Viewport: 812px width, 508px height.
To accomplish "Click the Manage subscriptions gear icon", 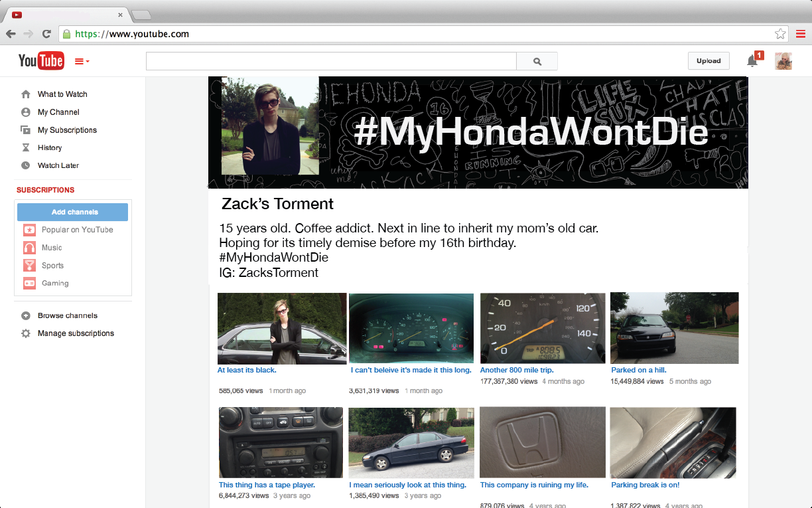I will click(x=26, y=333).
